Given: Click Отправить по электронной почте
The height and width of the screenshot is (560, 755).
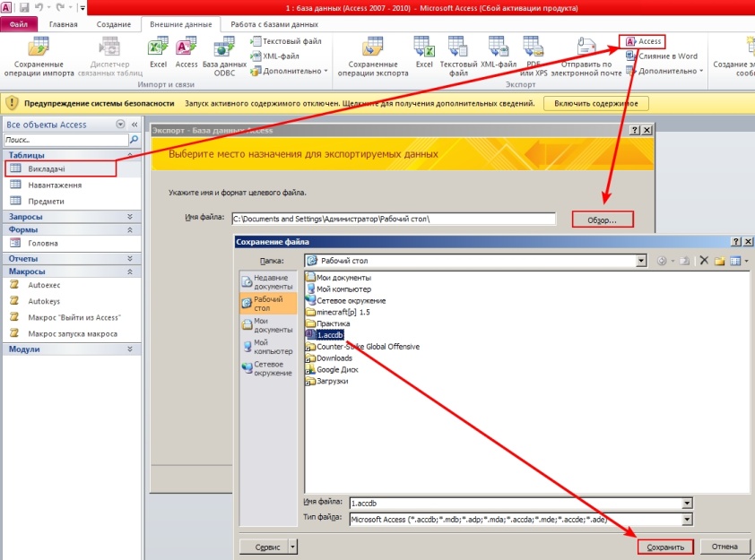Looking at the screenshot, I should (x=586, y=56).
